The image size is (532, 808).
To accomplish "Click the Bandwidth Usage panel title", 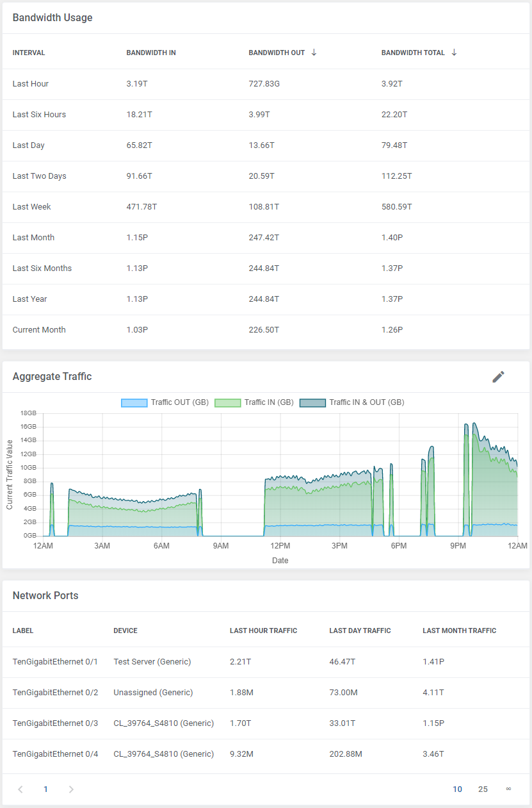I will coord(52,18).
